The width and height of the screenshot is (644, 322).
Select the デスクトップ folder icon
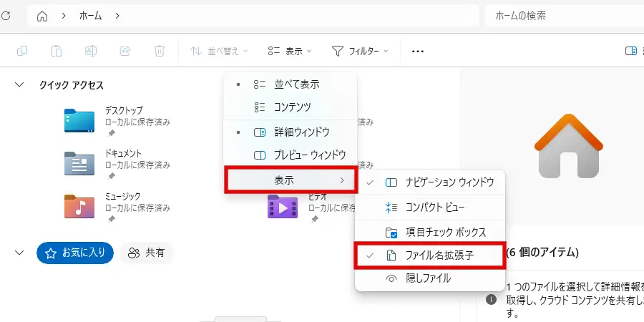coord(79,120)
